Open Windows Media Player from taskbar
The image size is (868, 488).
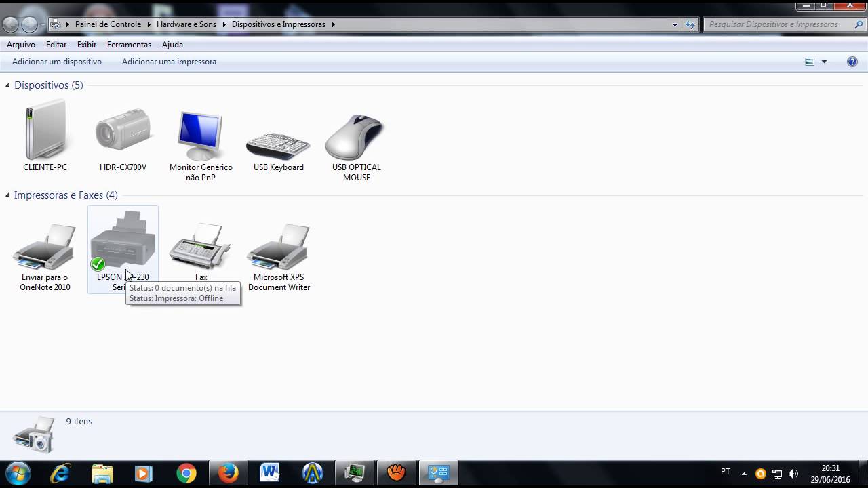143,473
